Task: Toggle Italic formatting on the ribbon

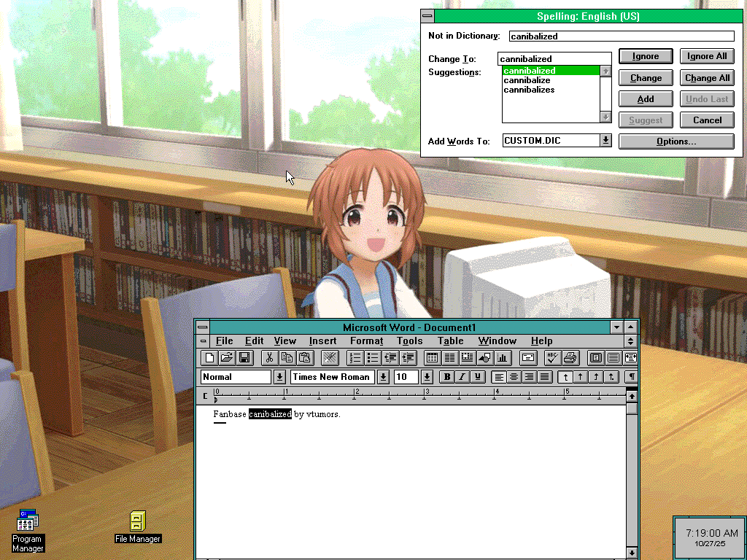Action: 462,377
